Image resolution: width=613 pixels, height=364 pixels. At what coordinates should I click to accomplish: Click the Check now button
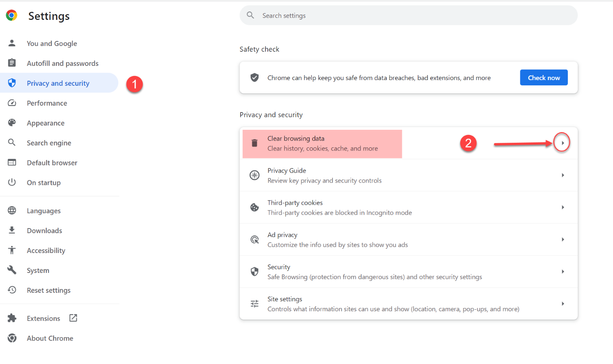coord(544,77)
